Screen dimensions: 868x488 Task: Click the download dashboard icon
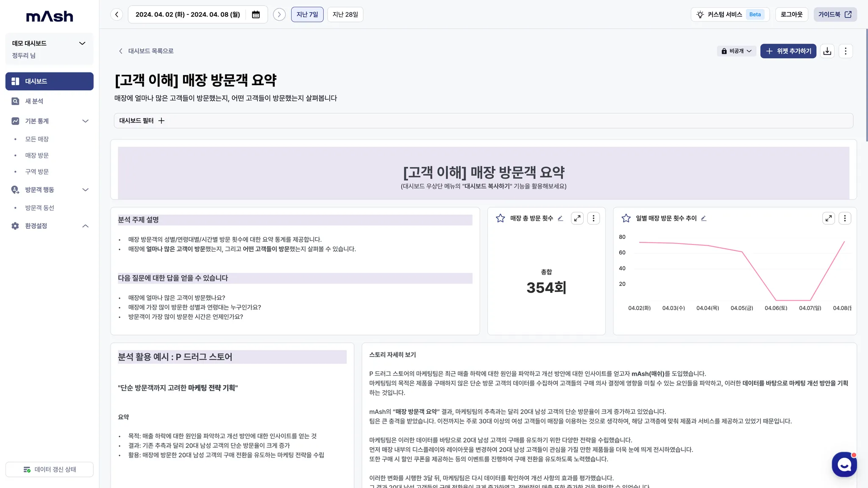click(827, 51)
